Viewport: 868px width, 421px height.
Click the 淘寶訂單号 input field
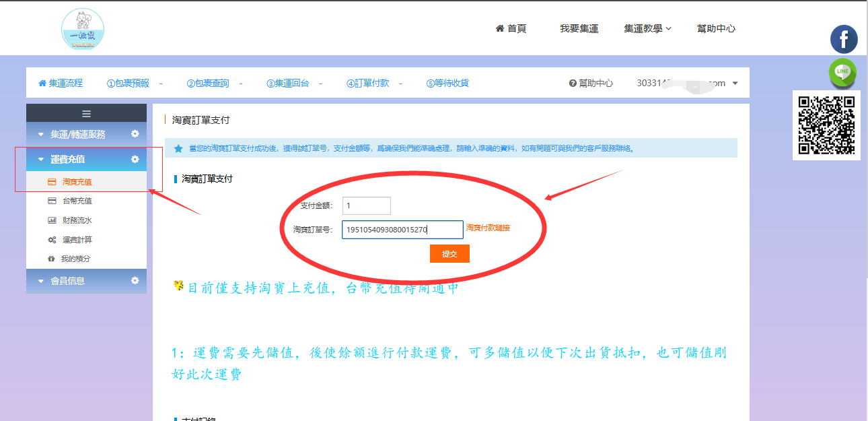click(402, 230)
